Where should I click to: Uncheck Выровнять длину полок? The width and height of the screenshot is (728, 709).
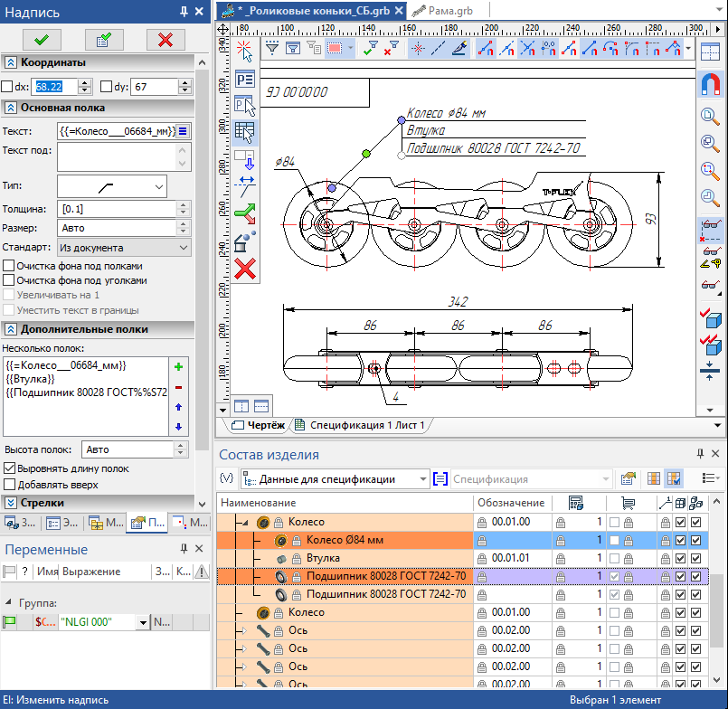click(x=9, y=468)
